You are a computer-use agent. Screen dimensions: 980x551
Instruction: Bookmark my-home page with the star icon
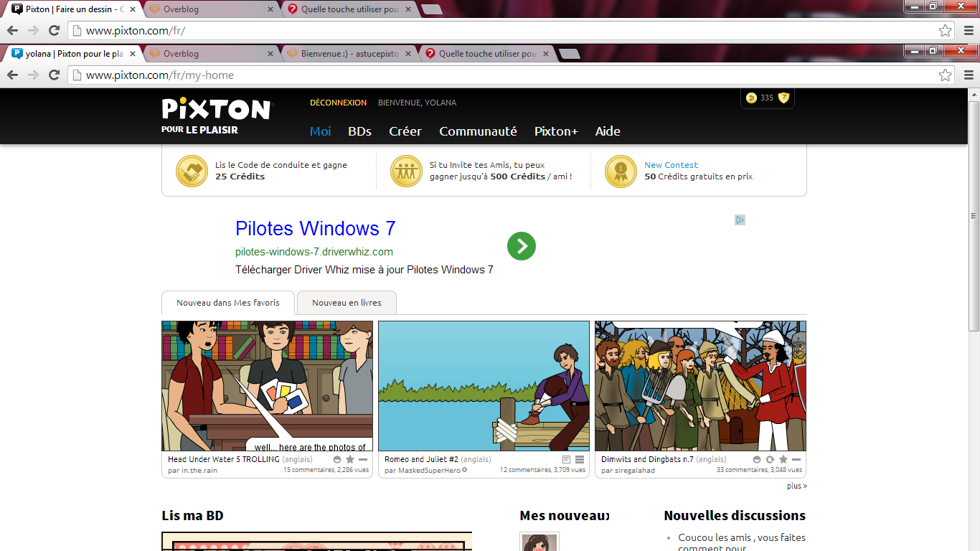(x=946, y=75)
